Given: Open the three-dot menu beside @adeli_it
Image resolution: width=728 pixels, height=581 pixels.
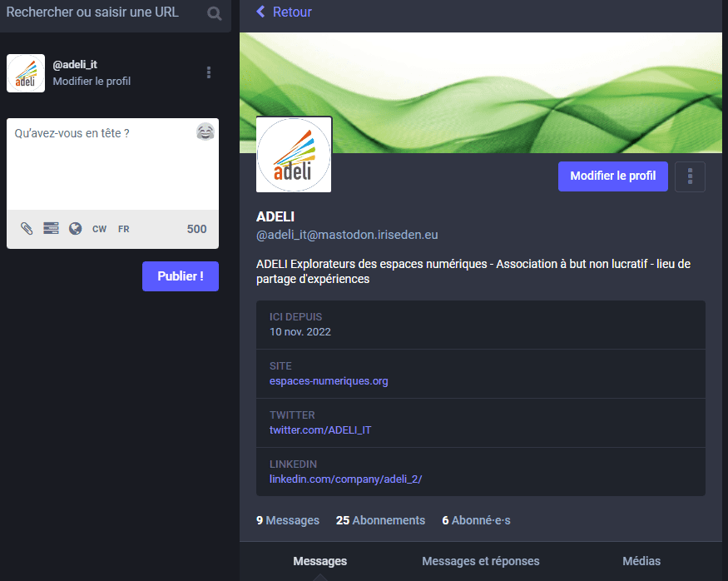Looking at the screenshot, I should click(x=209, y=72).
